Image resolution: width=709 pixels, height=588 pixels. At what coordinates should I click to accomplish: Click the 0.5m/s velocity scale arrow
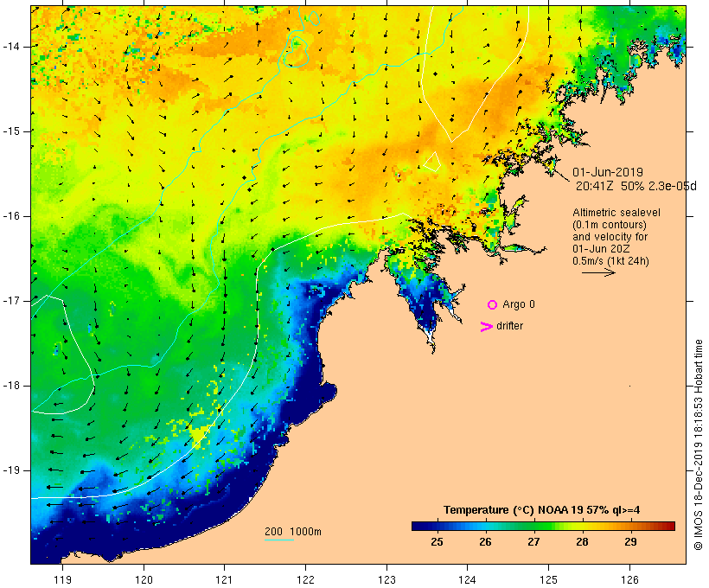click(x=598, y=272)
